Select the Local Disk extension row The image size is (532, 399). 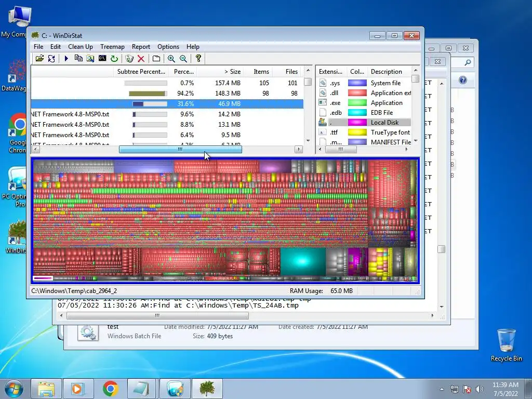[x=364, y=123]
